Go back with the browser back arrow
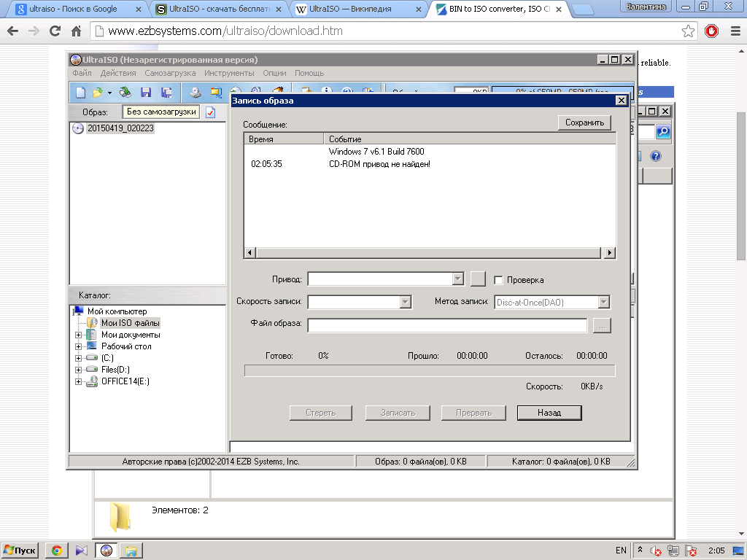This screenshot has width=747, height=560. click(x=13, y=31)
